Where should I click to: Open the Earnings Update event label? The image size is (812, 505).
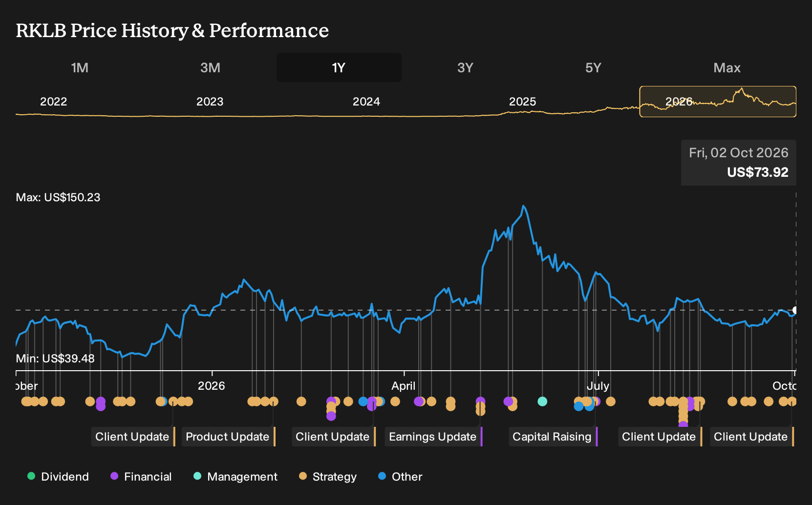434,437
